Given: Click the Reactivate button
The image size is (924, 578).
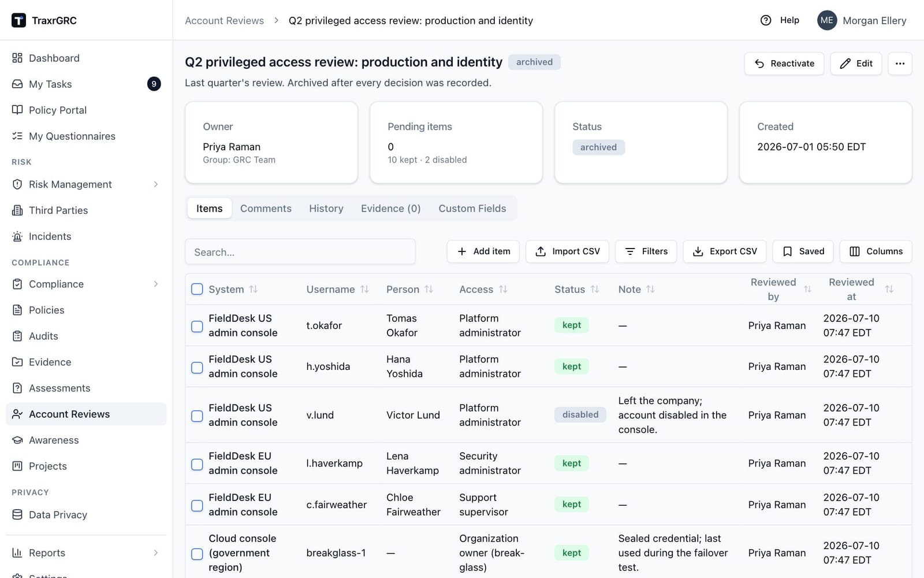Looking at the screenshot, I should point(784,64).
